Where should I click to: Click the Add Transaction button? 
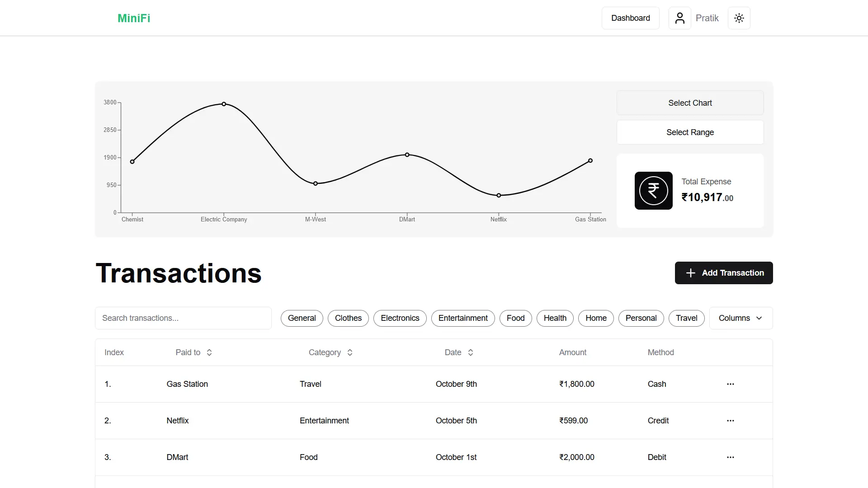[723, 273]
